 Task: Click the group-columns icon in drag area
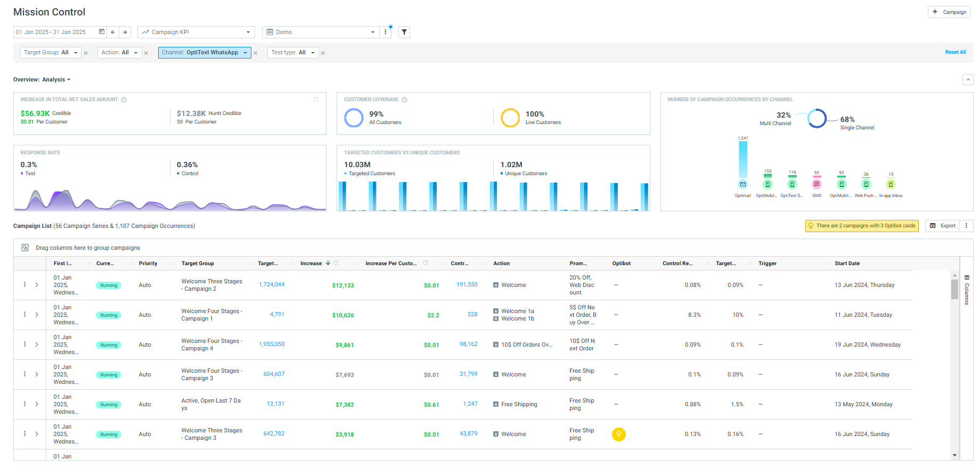[24, 248]
